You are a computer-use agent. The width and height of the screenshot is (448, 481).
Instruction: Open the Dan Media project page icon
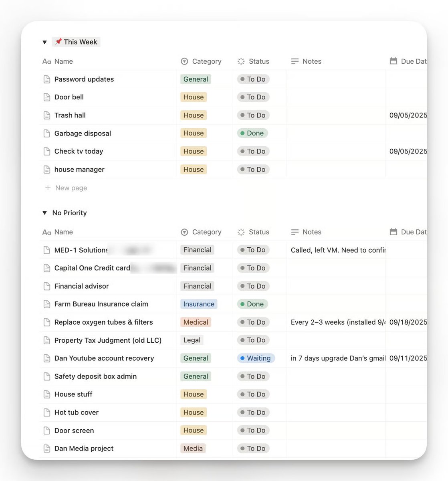(x=47, y=449)
